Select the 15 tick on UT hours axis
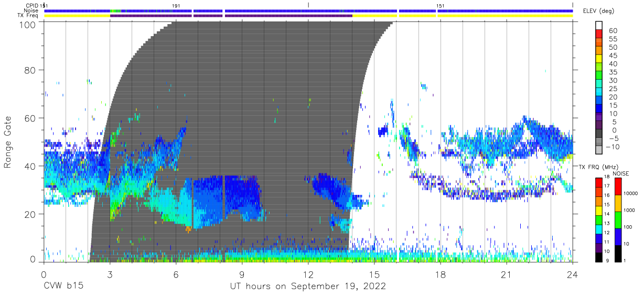The height and width of the screenshot is (297, 644). 374,274
